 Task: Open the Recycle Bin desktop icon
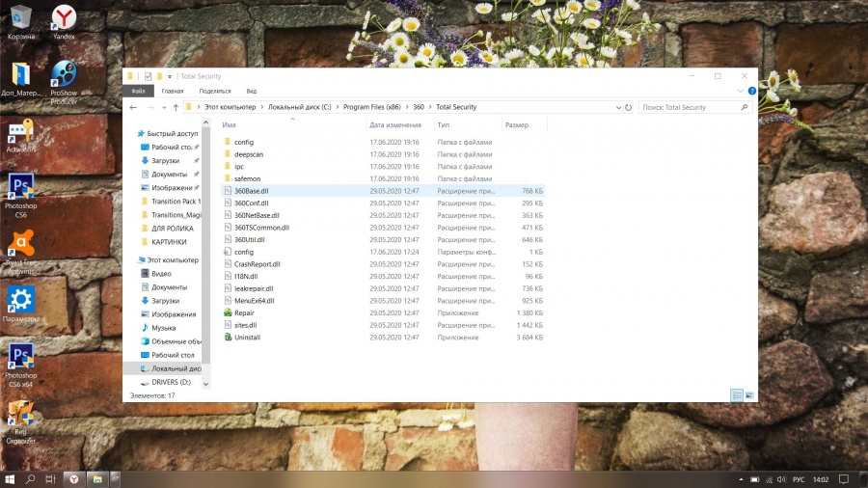pos(20,23)
